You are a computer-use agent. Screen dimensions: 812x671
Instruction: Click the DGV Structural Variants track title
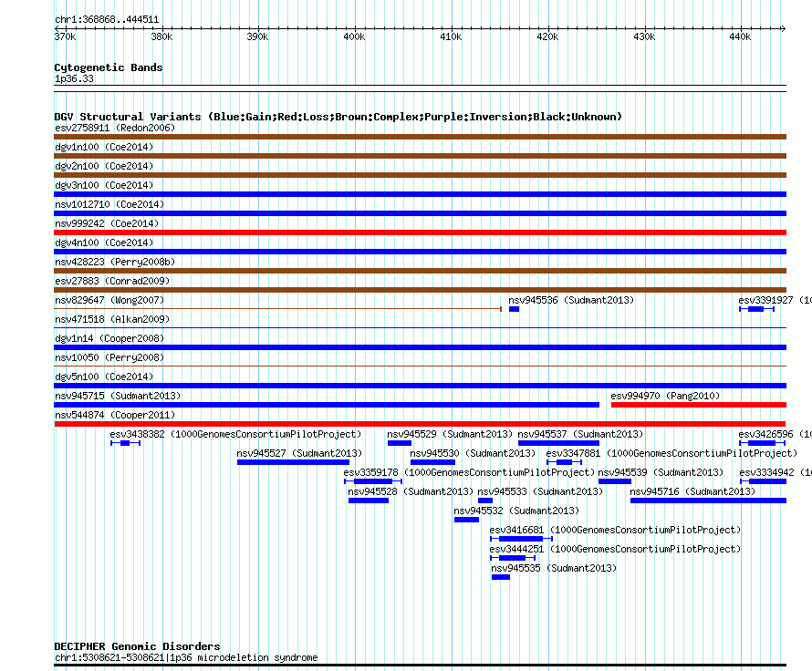(338, 117)
